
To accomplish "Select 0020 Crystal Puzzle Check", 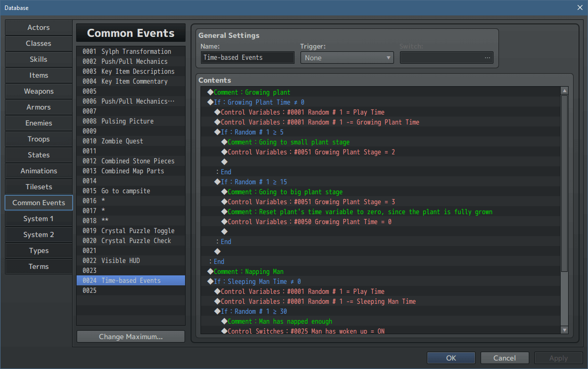I will [131, 240].
